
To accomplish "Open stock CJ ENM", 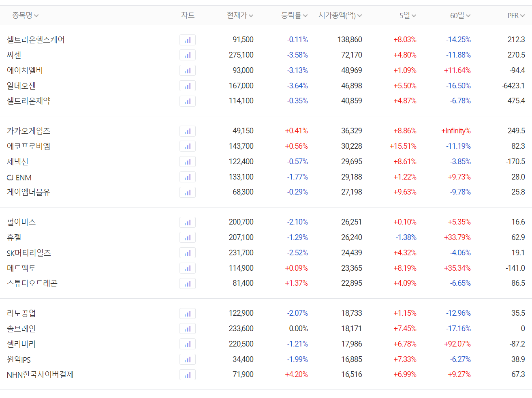I will tap(19, 178).
